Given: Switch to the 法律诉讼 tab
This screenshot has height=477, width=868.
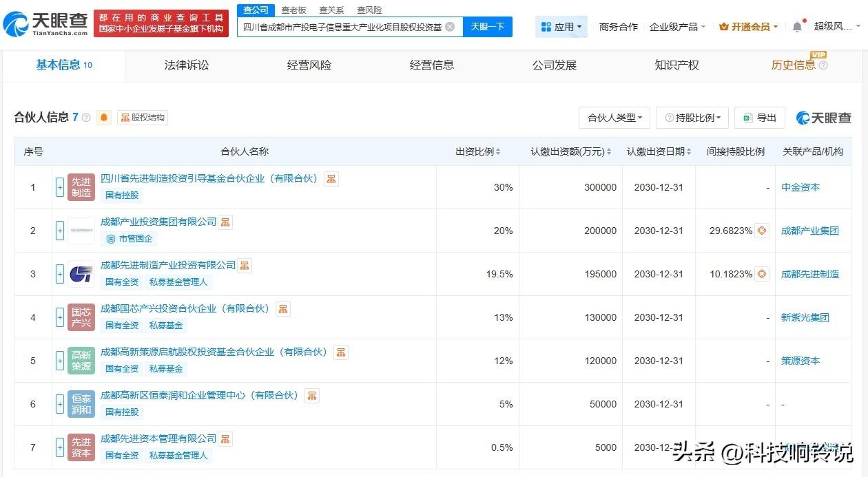Looking at the screenshot, I should [187, 65].
